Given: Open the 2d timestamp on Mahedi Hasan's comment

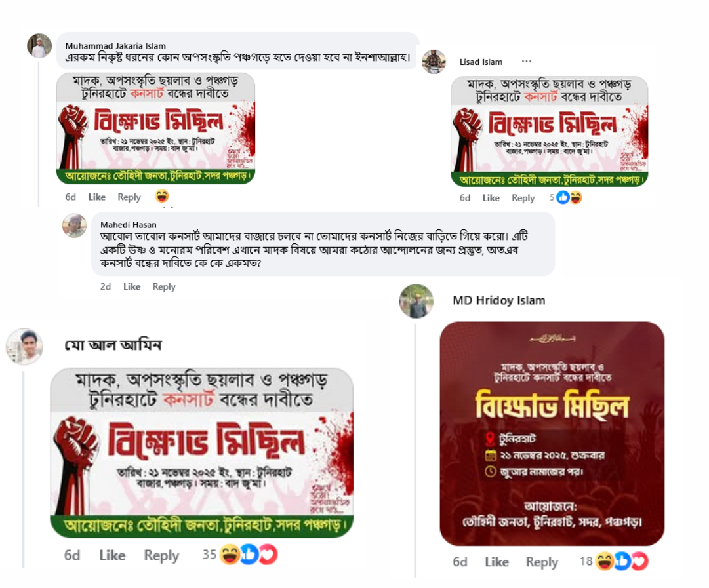Looking at the screenshot, I should [x=106, y=286].
